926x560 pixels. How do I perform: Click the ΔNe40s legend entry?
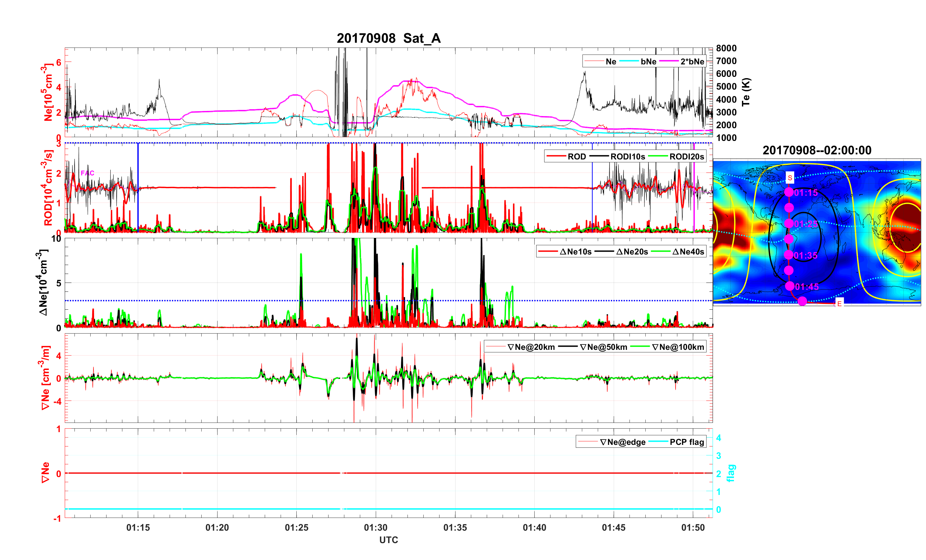[688, 252]
